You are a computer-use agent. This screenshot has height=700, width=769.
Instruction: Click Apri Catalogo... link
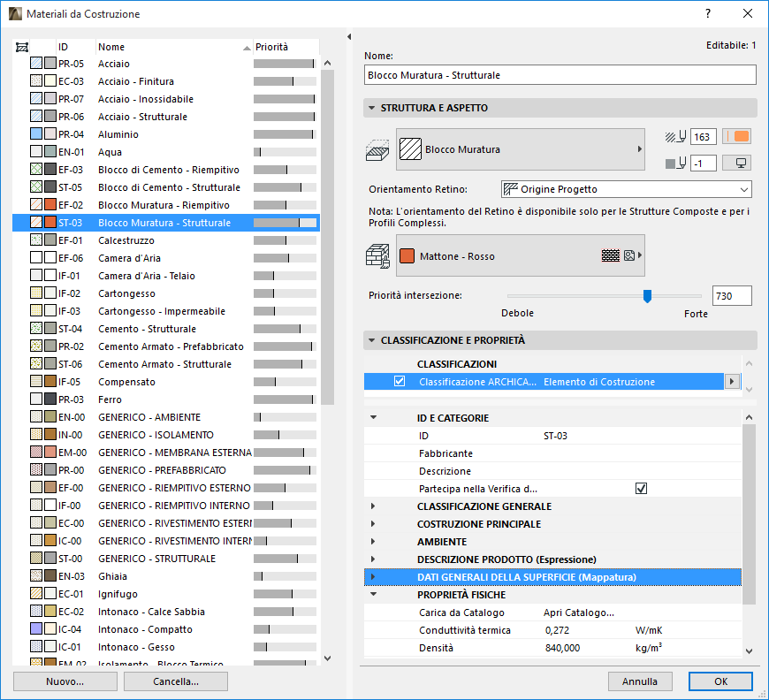coord(579,612)
